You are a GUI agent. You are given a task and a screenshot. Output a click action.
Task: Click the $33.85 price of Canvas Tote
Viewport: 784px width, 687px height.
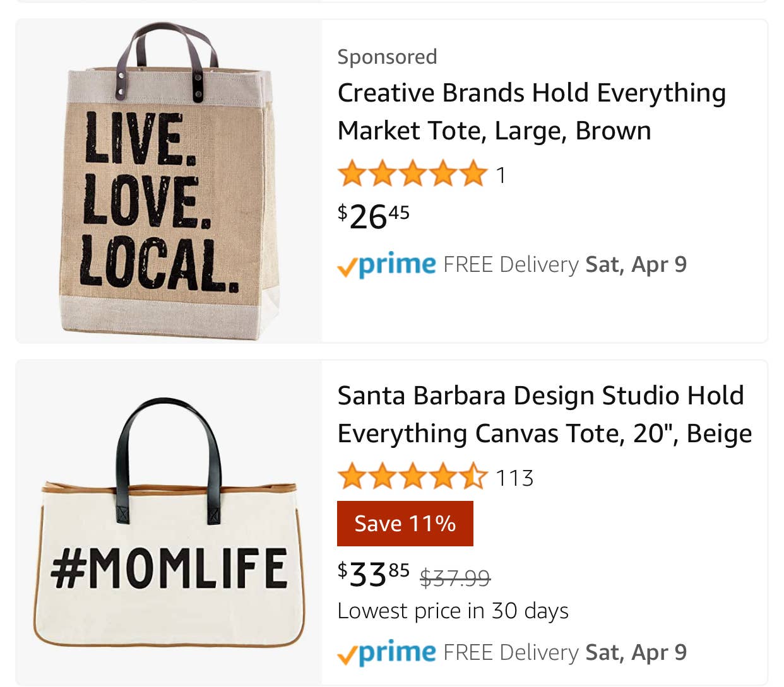[373, 573]
